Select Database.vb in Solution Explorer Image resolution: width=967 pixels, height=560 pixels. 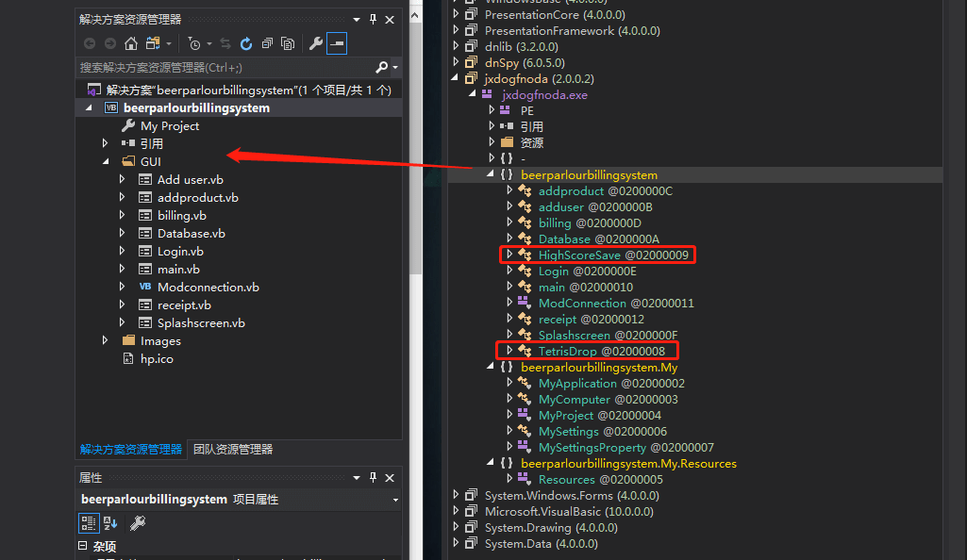click(192, 234)
